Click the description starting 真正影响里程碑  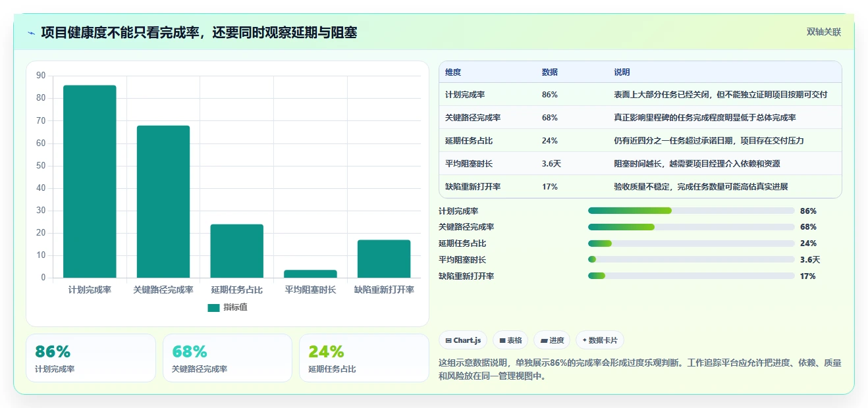pos(705,118)
